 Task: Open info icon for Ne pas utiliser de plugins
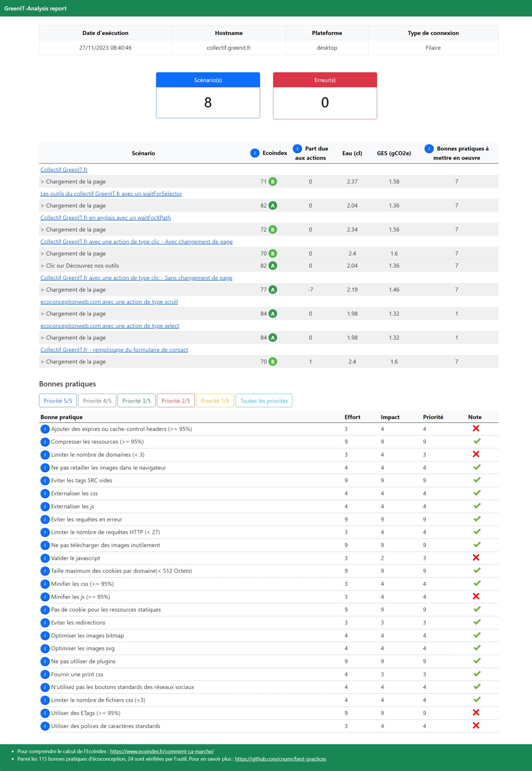pyautogui.click(x=45, y=662)
